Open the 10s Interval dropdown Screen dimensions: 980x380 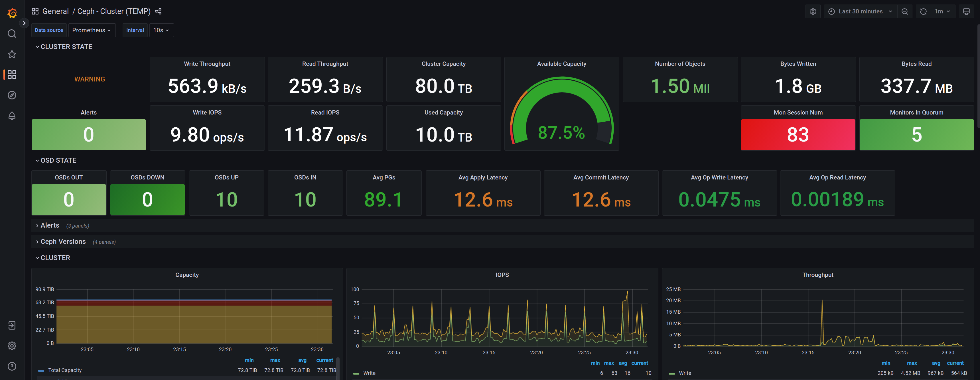click(161, 30)
